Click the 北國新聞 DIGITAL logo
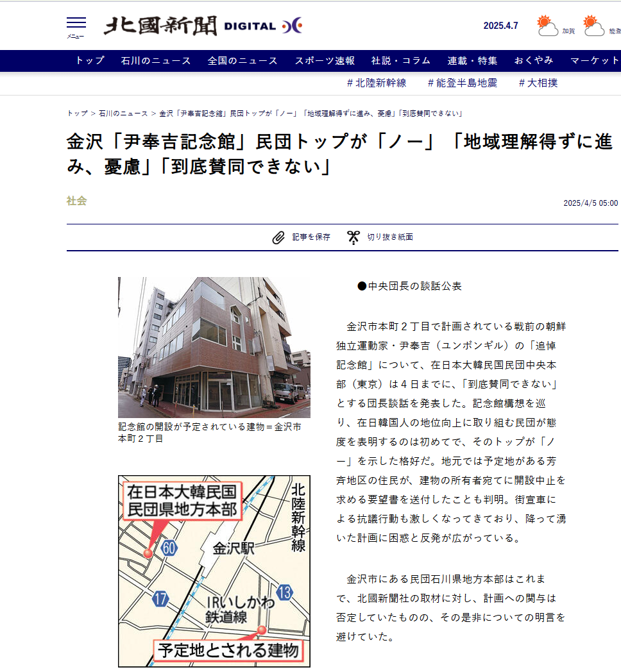Image resolution: width=621 pixels, height=672 pixels. (x=203, y=26)
